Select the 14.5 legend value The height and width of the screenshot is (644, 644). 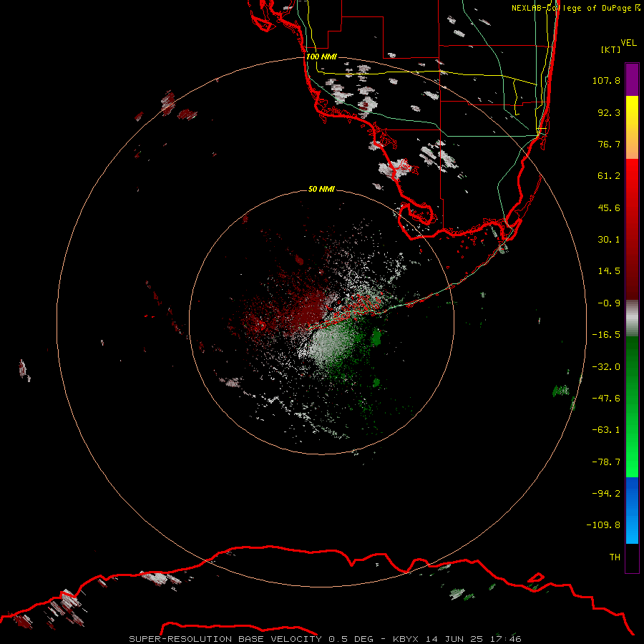[609, 271]
